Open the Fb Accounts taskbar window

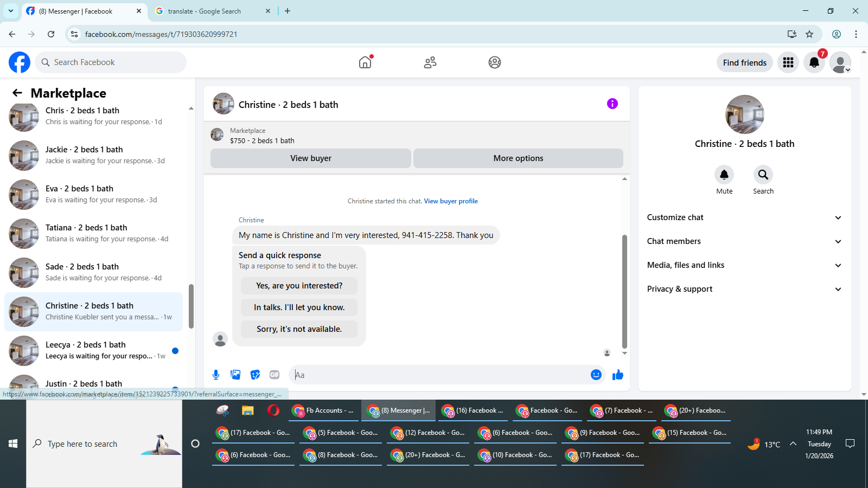[x=323, y=410]
